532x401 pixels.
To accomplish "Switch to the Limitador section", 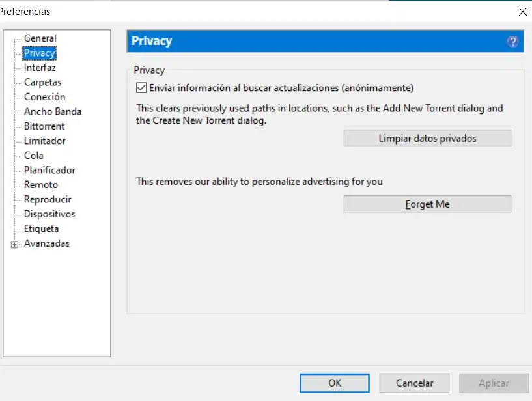I will coord(44,141).
